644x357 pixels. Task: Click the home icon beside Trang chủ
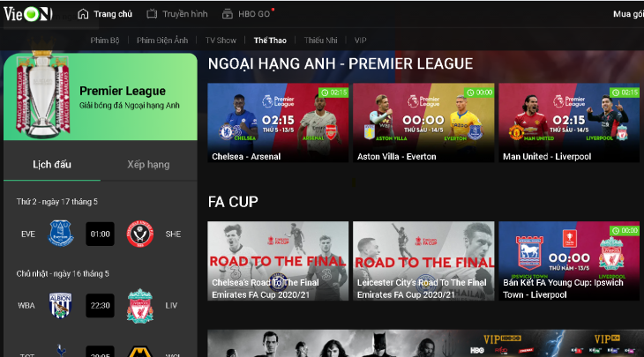83,14
